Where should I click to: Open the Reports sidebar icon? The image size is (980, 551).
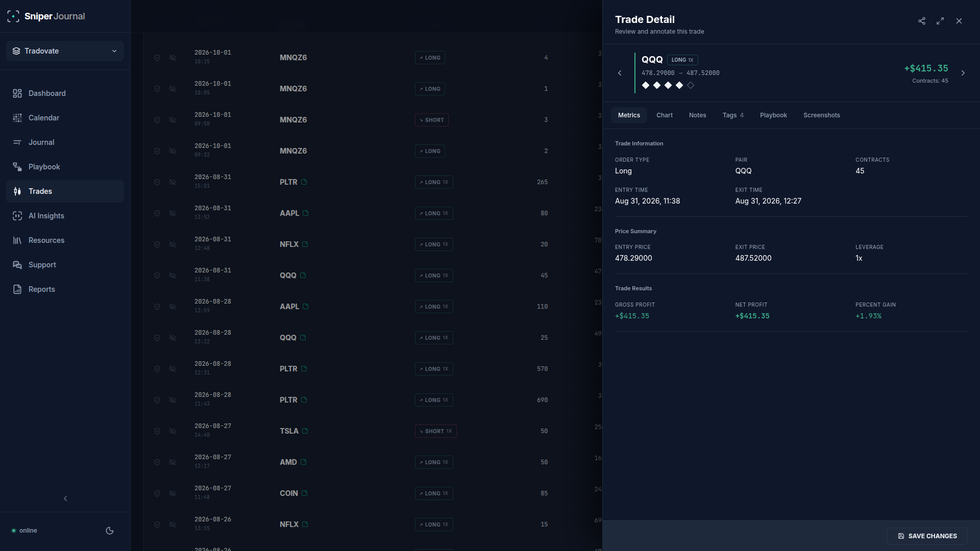17,289
